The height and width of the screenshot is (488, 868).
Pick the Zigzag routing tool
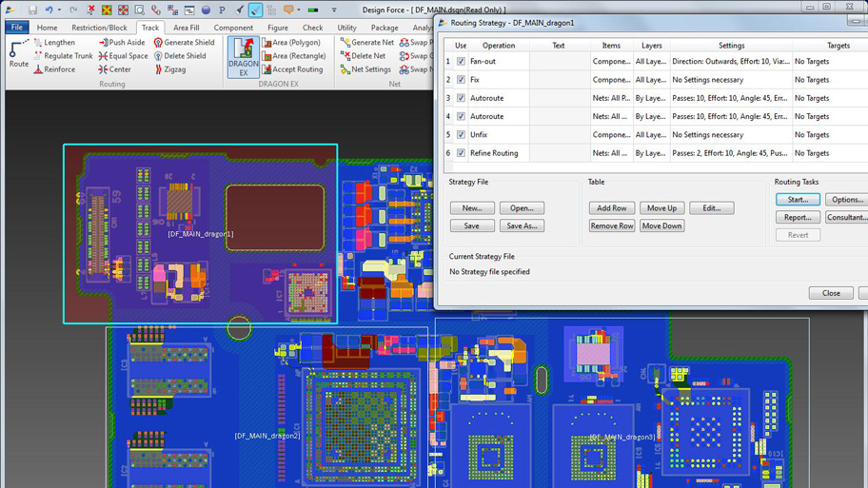(169, 69)
